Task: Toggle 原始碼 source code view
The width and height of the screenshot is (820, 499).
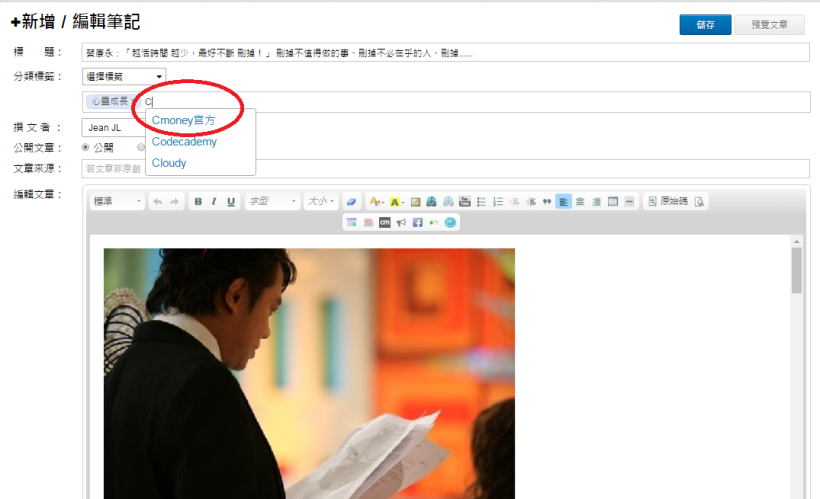Action: 668,202
